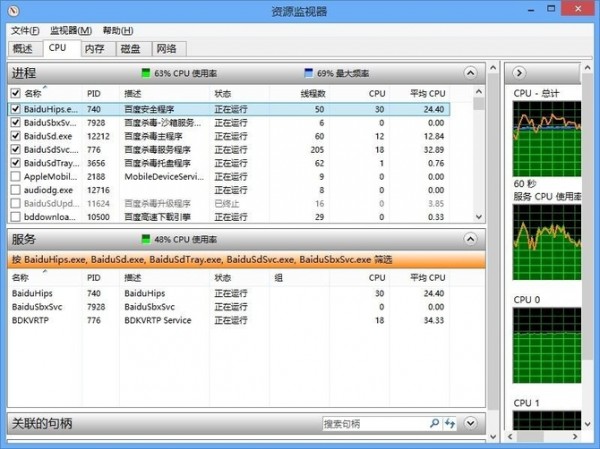Image resolution: width=600 pixels, height=449 pixels.
Task: Click the BDKVRTP Service description cell
Action: (x=158, y=320)
